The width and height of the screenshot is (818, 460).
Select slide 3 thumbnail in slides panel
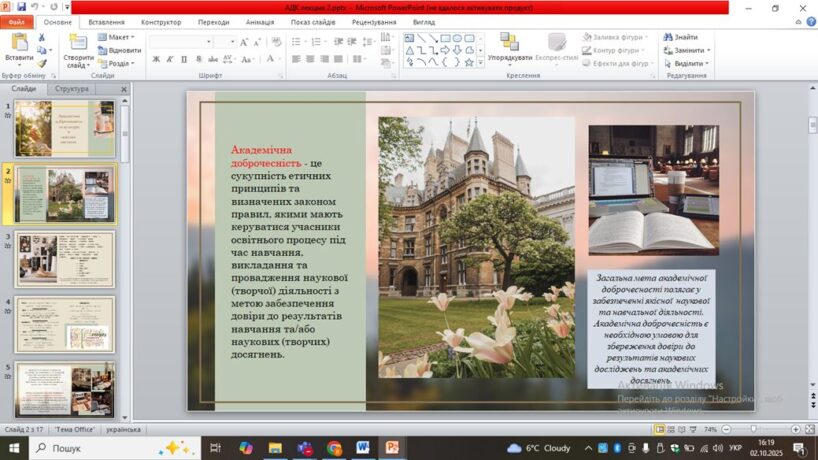tap(65, 258)
